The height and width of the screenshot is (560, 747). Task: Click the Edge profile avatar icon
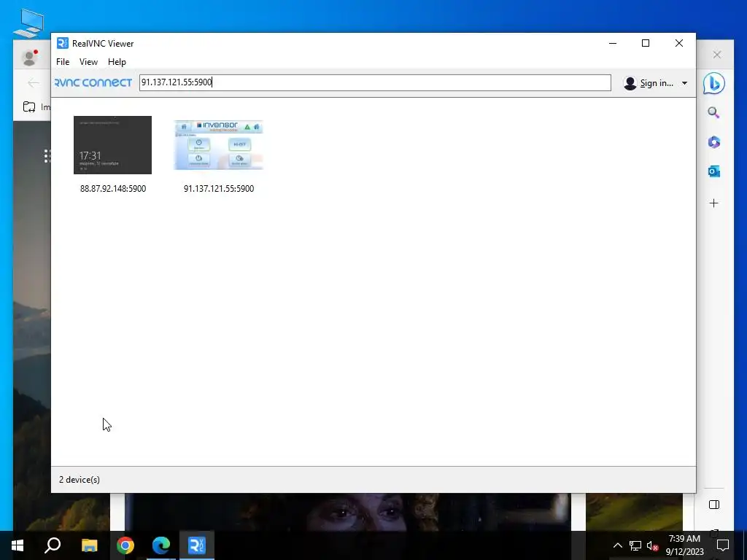(x=30, y=58)
